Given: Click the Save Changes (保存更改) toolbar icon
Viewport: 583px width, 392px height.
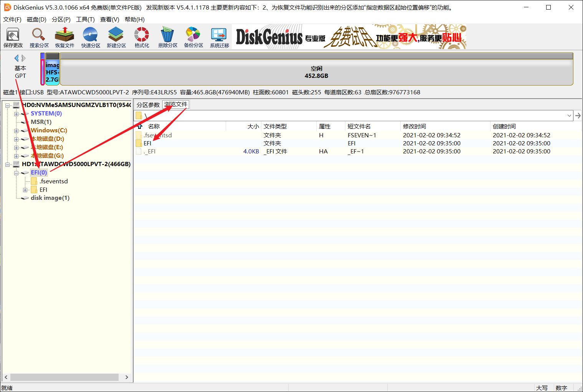Looking at the screenshot, I should click(x=13, y=37).
